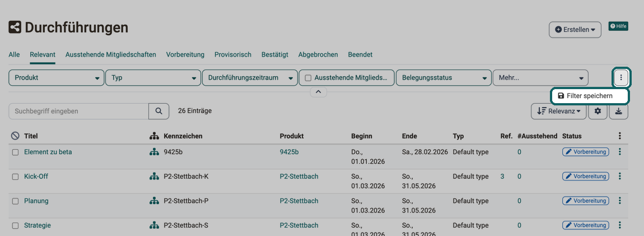Viewport: 644px width, 236px height.
Task: Click the Vorbereitung status badge for Element zu beta
Action: coord(586,152)
